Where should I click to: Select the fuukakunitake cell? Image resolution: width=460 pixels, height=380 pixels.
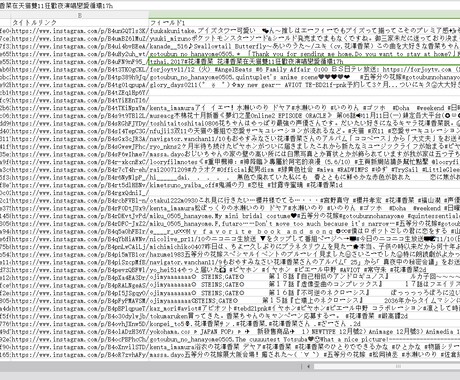coord(304,31)
